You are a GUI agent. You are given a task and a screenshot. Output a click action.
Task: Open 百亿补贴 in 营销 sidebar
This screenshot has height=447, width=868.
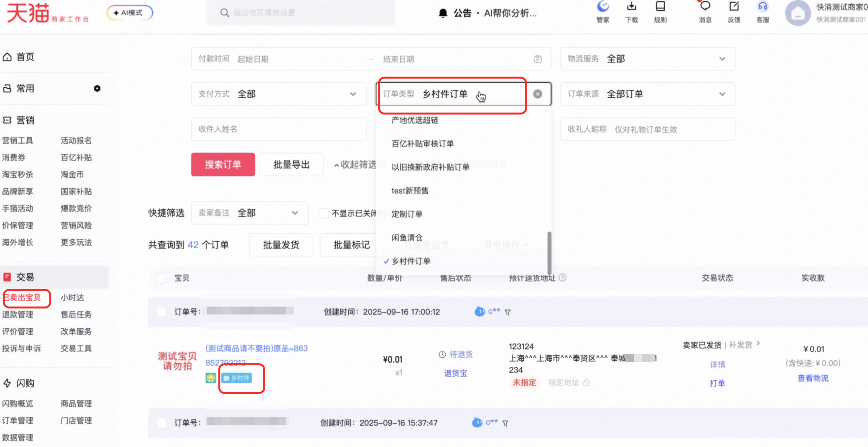coord(76,158)
